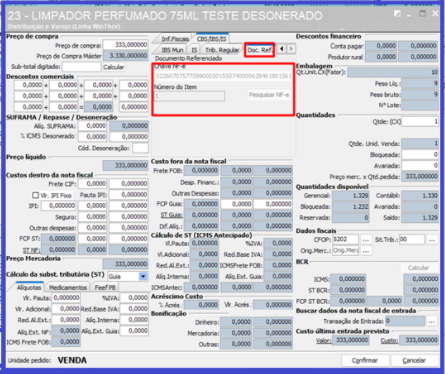Click the tab strip right arrow

tap(291, 49)
